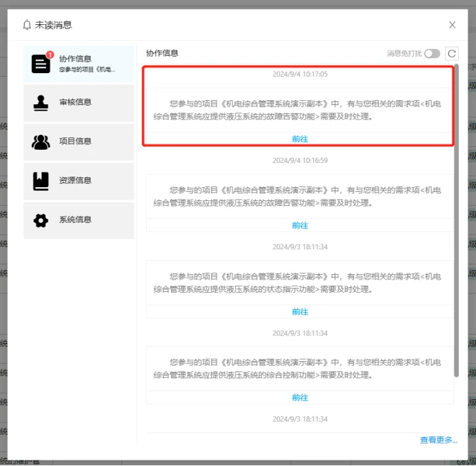Screen dimensions: 476x466
Task: Click the 未读消息 dialog title
Action: [x=53, y=25]
